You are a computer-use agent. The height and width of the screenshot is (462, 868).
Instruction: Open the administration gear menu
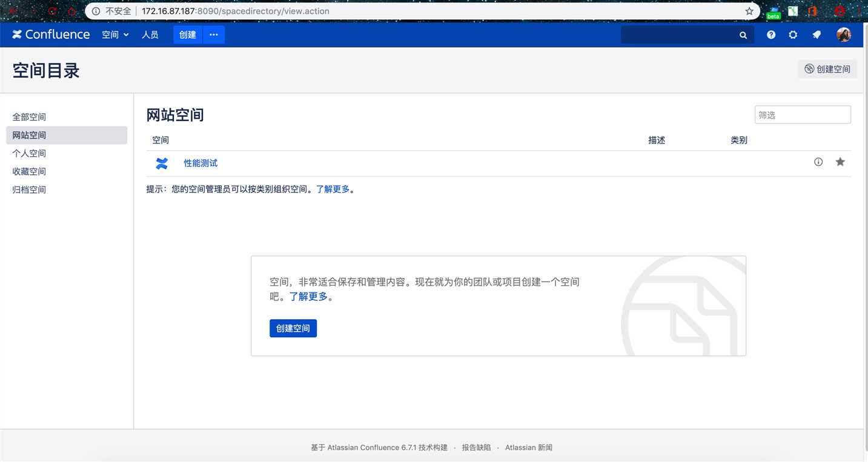(x=793, y=35)
